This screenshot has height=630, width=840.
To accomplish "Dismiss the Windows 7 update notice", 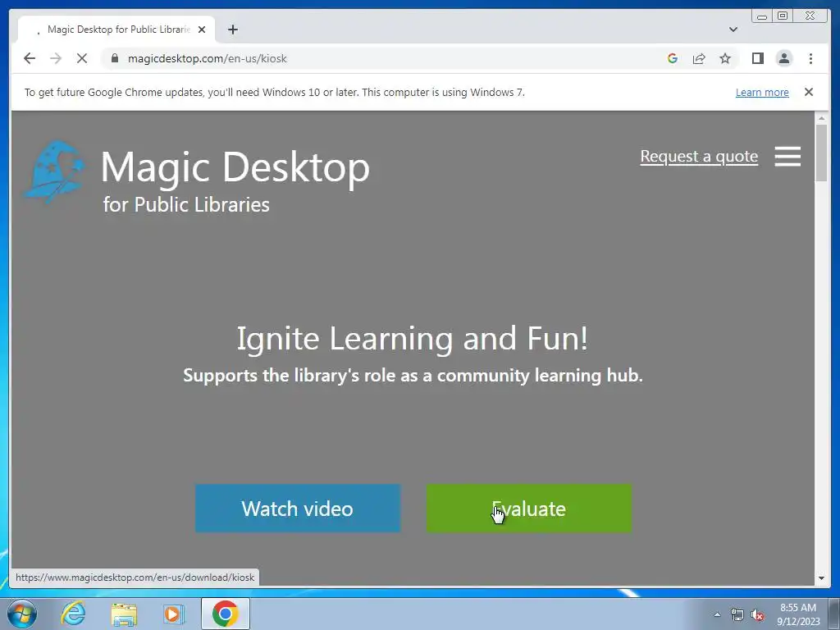I will [809, 92].
